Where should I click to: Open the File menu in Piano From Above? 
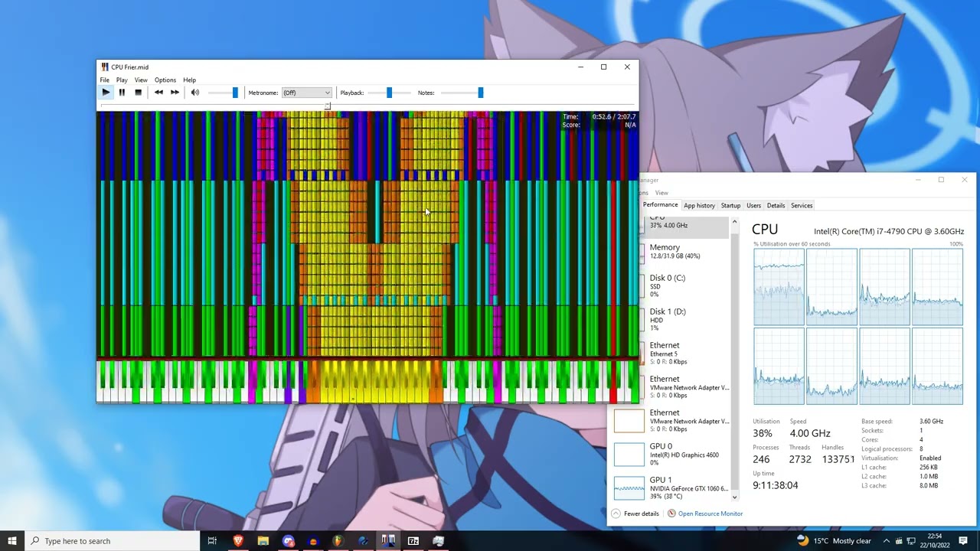click(x=104, y=80)
